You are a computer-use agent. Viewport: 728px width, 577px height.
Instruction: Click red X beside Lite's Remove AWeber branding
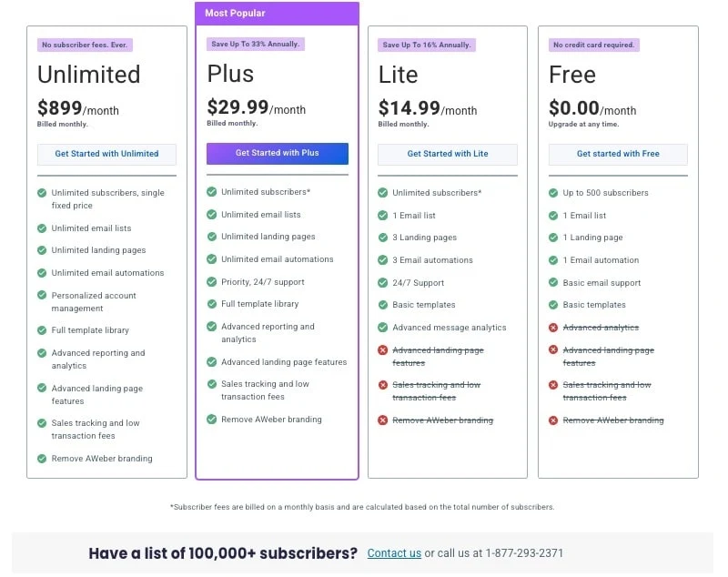pyautogui.click(x=383, y=420)
